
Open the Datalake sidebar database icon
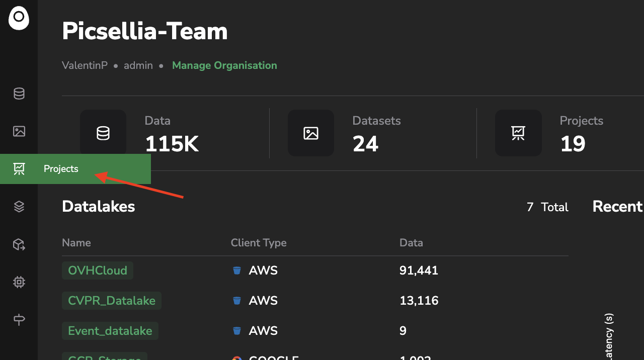pos(19,94)
